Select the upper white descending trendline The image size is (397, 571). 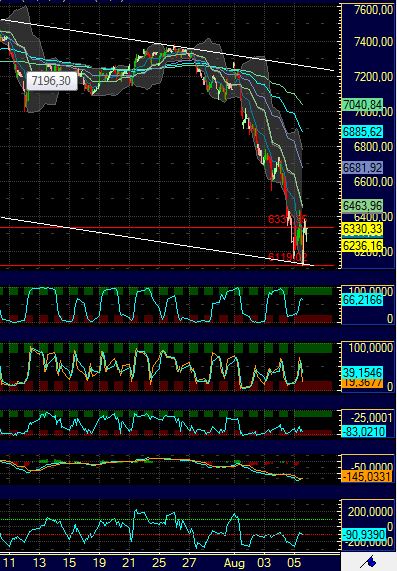pyautogui.click(x=168, y=46)
